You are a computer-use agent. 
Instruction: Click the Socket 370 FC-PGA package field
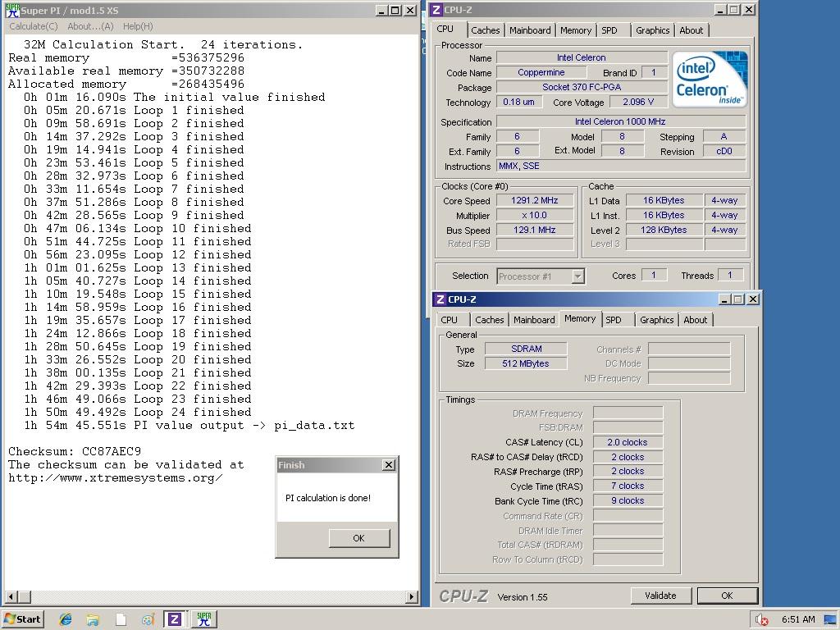(x=582, y=87)
